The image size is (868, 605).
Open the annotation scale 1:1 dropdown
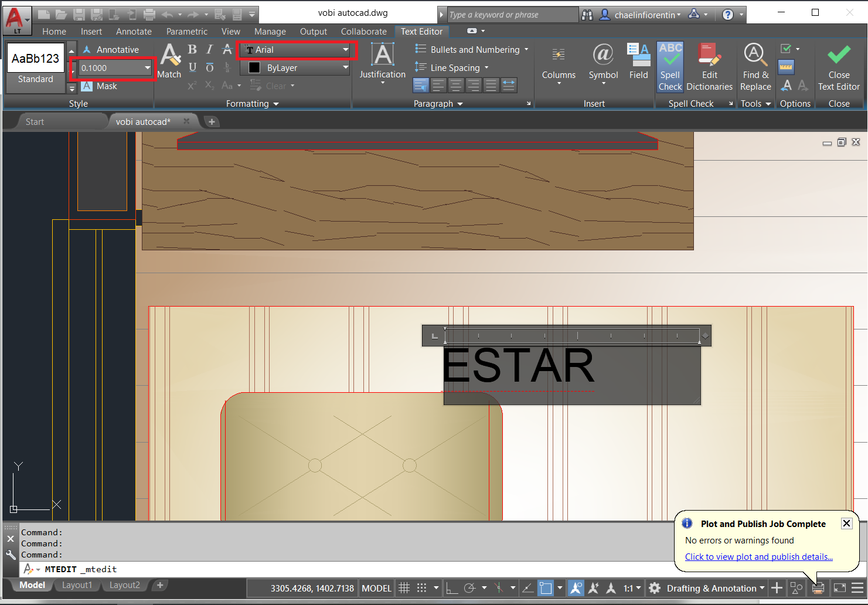tap(632, 588)
